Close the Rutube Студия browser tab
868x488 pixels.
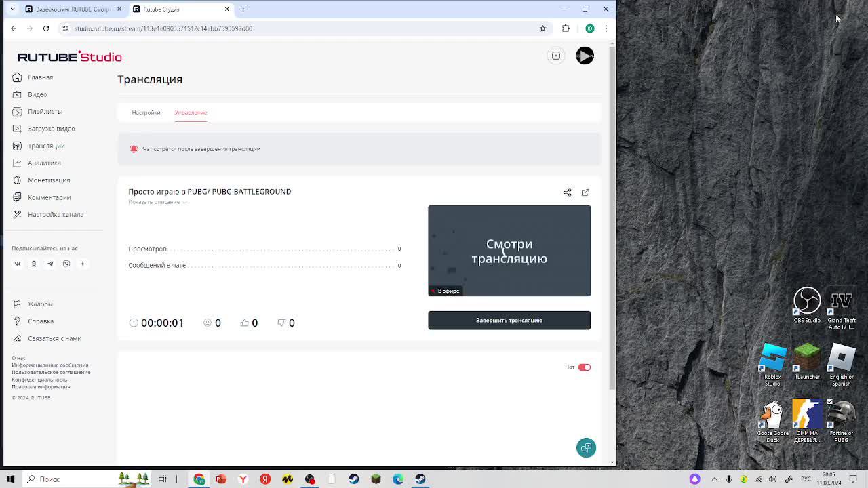(x=227, y=9)
